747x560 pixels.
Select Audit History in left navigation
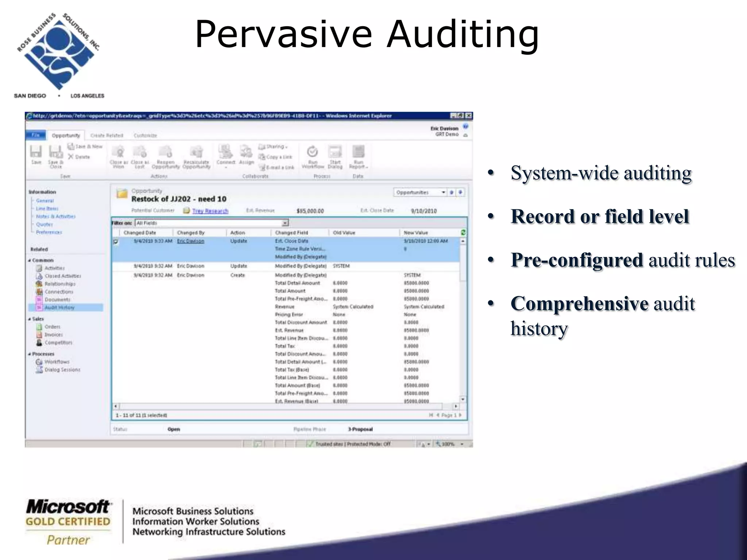click(59, 308)
